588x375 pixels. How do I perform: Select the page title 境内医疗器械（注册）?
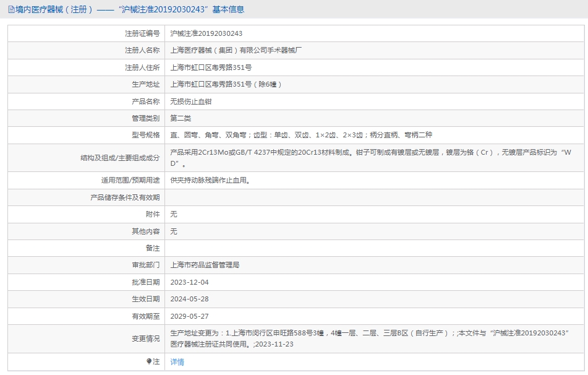pos(54,9)
